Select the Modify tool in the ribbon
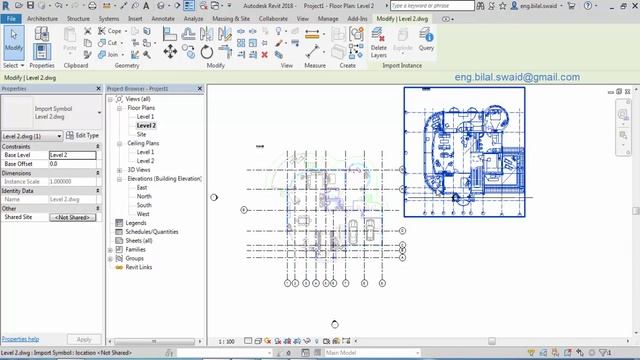The width and height of the screenshot is (640, 360). pyautogui.click(x=14, y=42)
